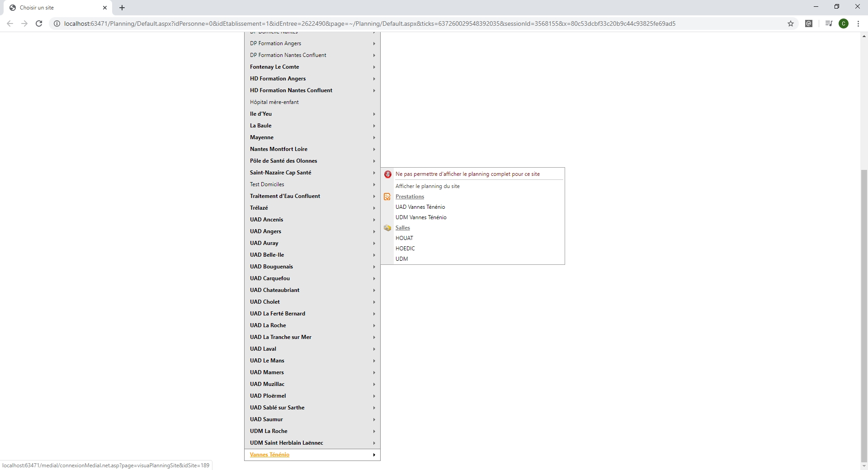The width and height of the screenshot is (868, 470).
Task: Open the UDM Saint Herblain Laënnec site
Action: 287,443
